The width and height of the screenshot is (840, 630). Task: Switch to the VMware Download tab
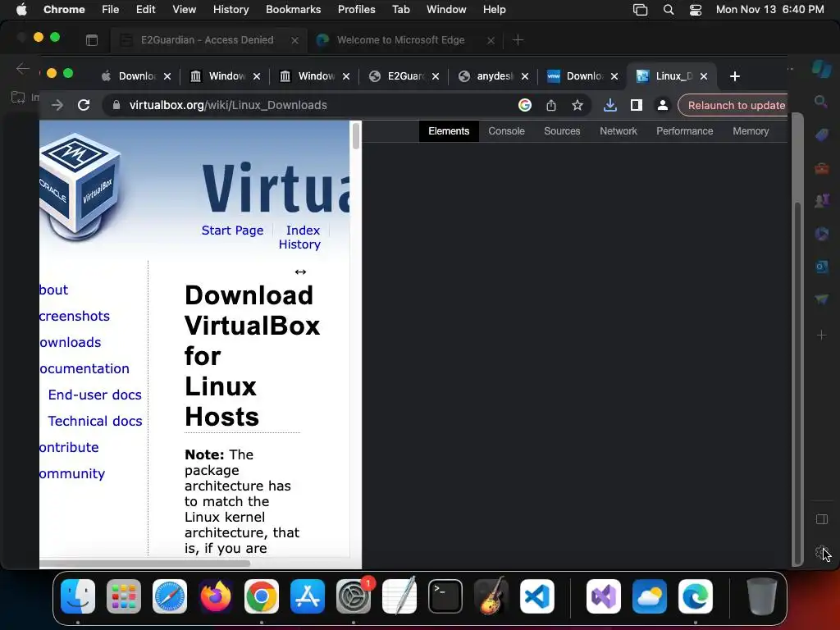coord(575,76)
